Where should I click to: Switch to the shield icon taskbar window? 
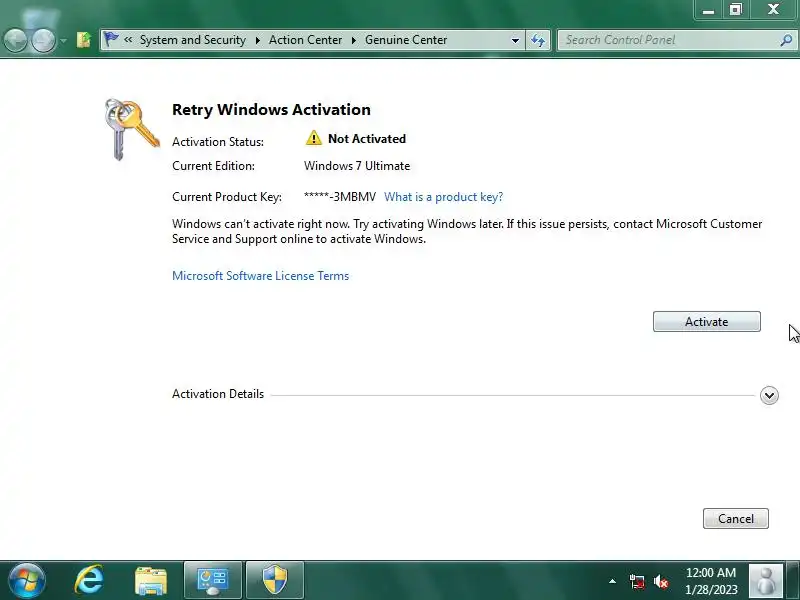point(275,581)
